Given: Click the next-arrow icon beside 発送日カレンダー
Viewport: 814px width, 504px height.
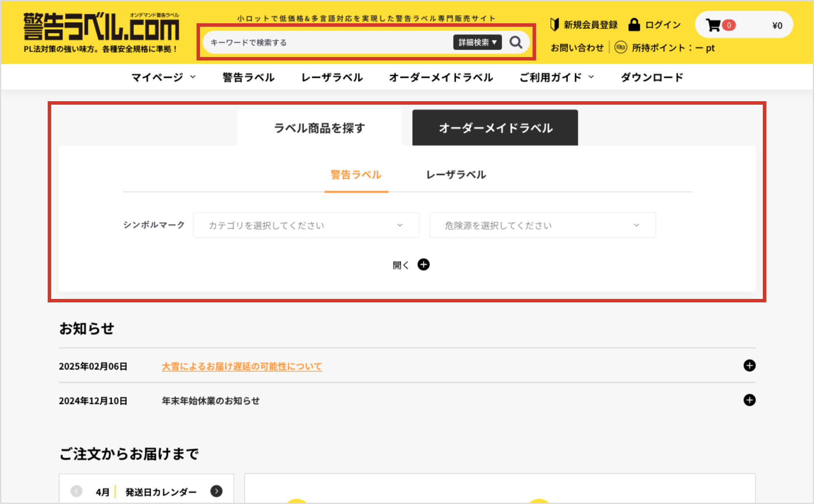Looking at the screenshot, I should (x=217, y=491).
